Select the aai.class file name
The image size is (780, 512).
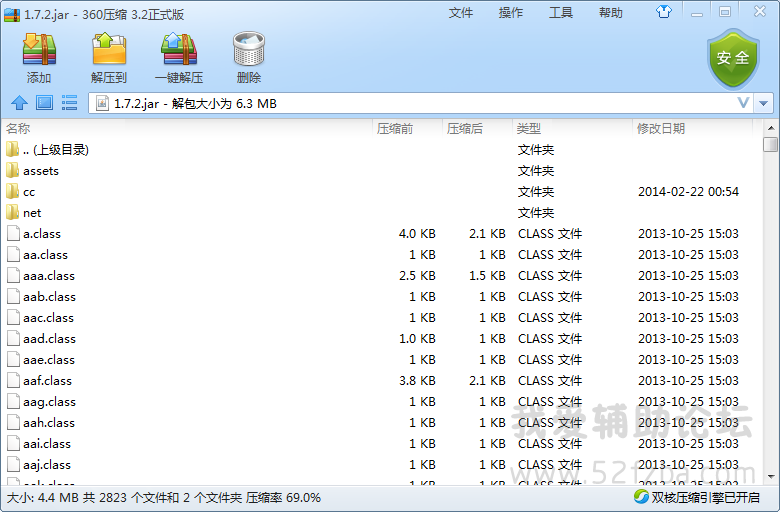[47, 443]
